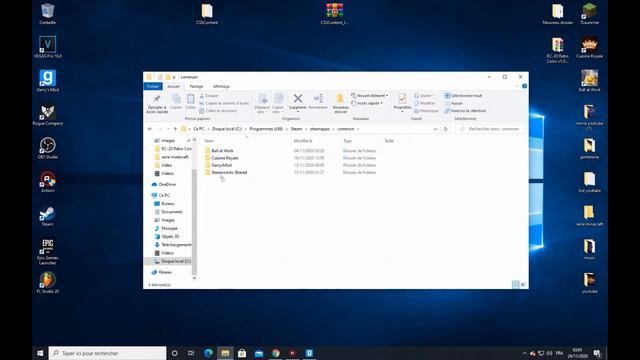Viewport: 640px width, 360px height.
Task: Click the search box Rechercher dans common
Action: (x=490, y=129)
